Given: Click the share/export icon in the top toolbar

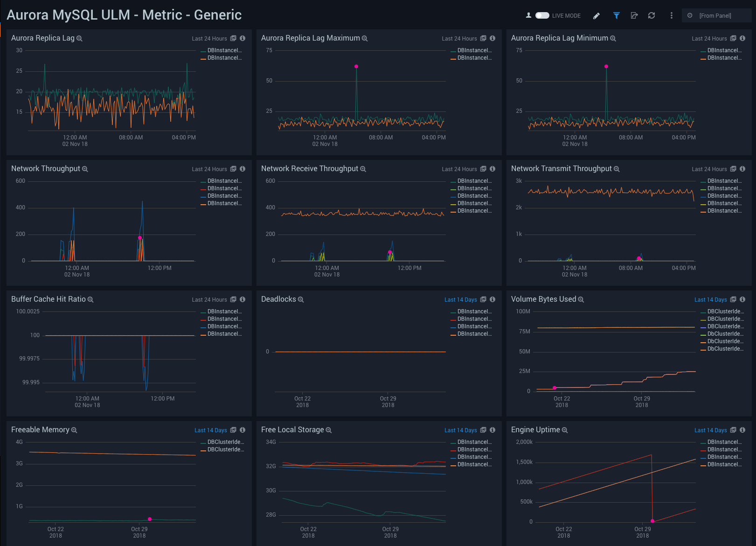Looking at the screenshot, I should pos(634,15).
